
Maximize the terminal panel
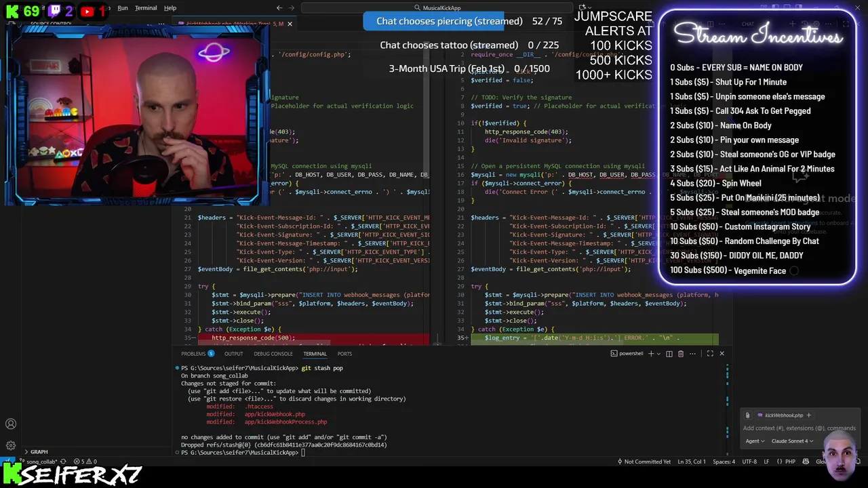click(x=710, y=354)
